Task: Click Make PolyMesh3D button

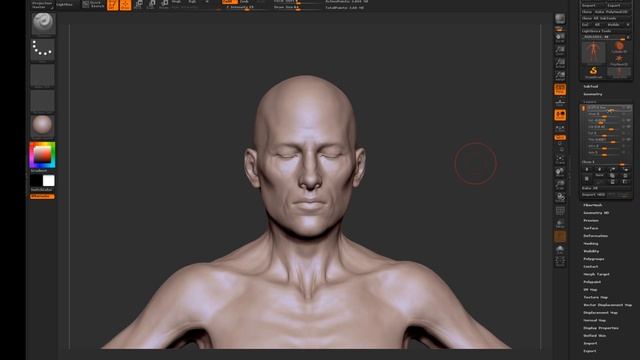Action: coord(614,12)
